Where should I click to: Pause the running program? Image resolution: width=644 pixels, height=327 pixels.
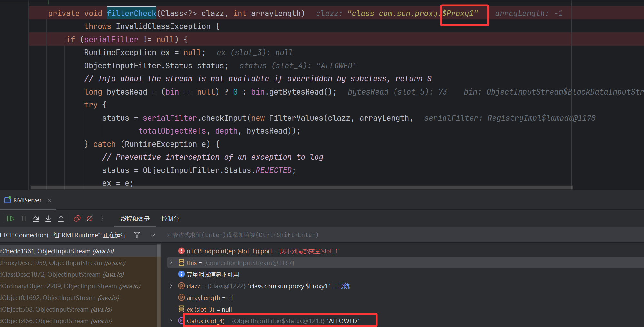pos(23,219)
